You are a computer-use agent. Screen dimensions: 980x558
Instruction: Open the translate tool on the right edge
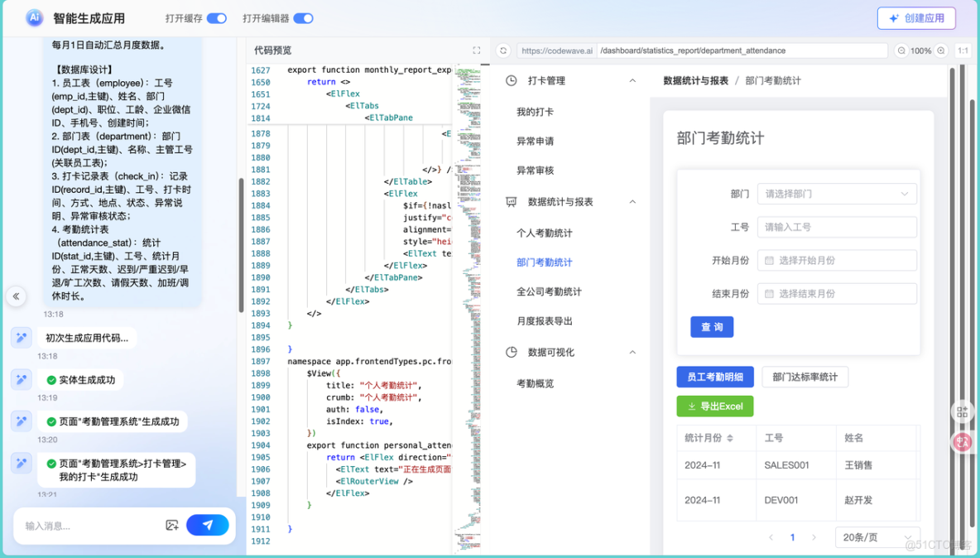[x=962, y=443]
